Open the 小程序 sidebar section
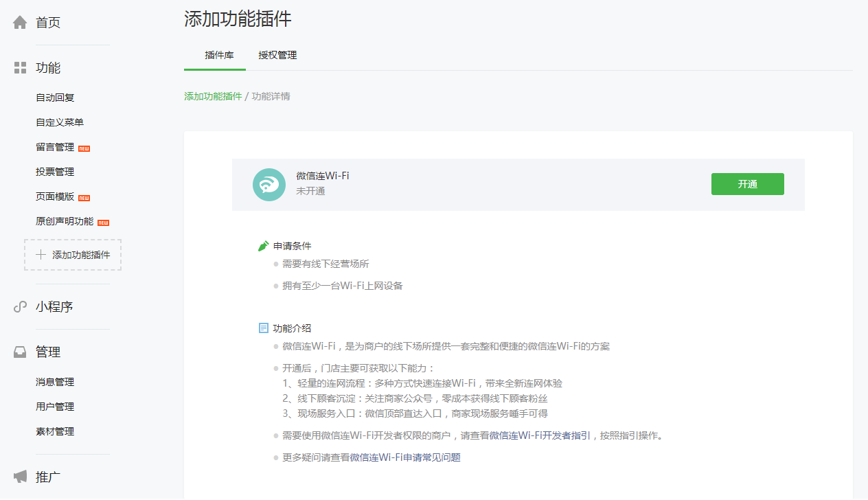The width and height of the screenshot is (868, 500). tap(54, 307)
